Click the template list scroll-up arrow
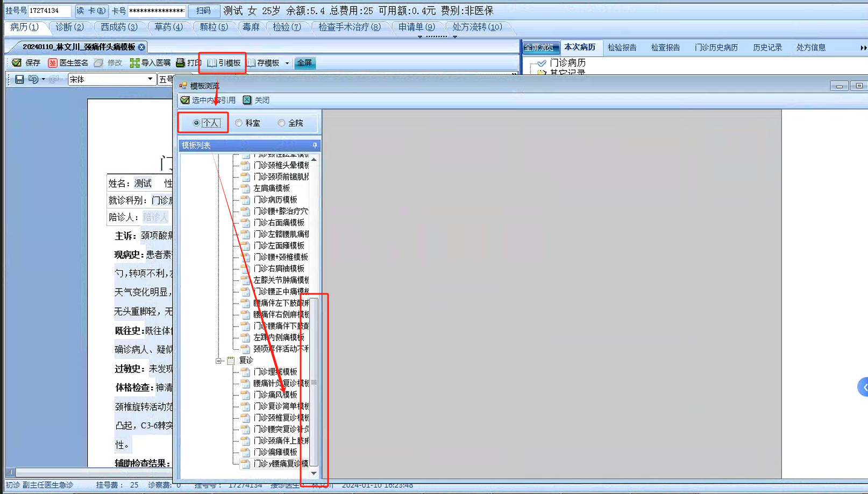 pyautogui.click(x=314, y=159)
